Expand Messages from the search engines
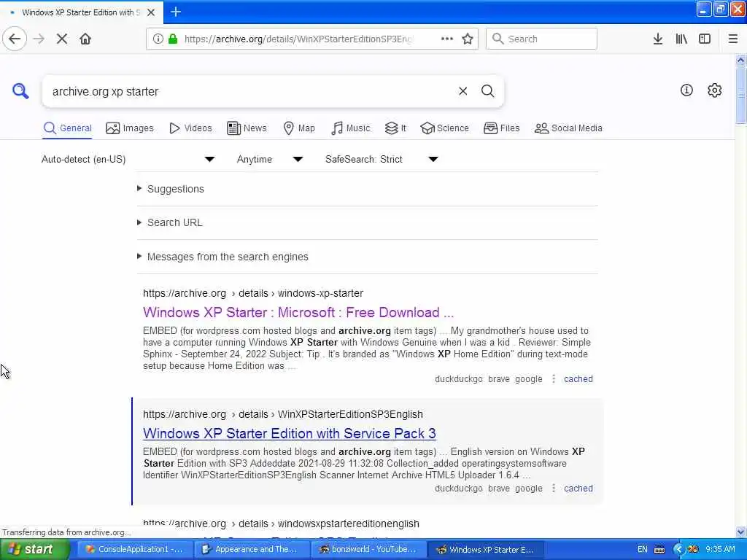This screenshot has height=560, width=747. point(228,257)
